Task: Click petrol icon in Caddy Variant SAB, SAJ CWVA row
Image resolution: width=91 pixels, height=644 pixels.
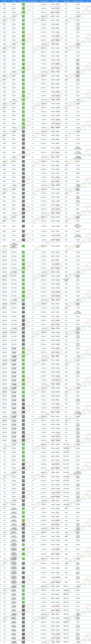Action: (x=23, y=602)
